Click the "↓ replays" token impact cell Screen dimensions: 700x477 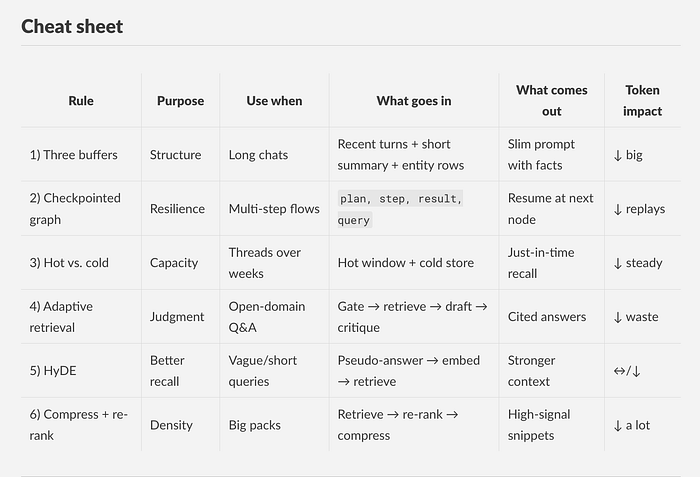(x=639, y=209)
